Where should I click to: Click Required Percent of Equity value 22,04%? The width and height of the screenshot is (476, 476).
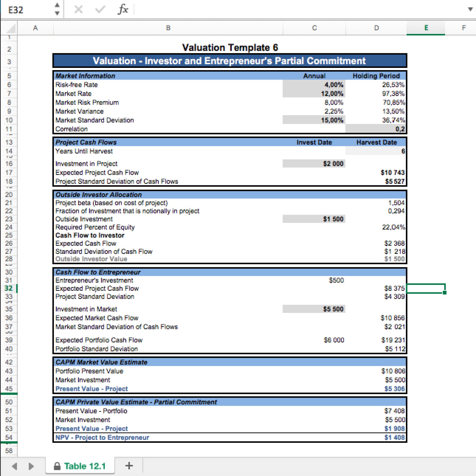tap(393, 227)
